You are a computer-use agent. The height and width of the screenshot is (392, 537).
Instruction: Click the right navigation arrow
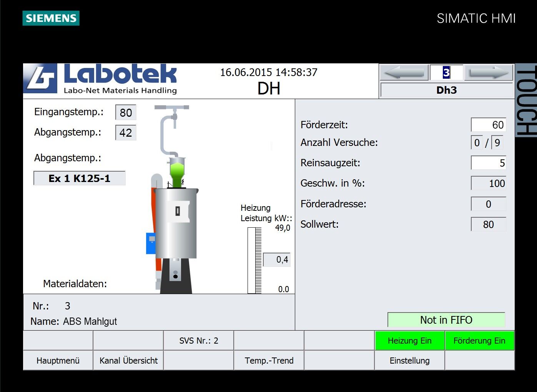488,72
